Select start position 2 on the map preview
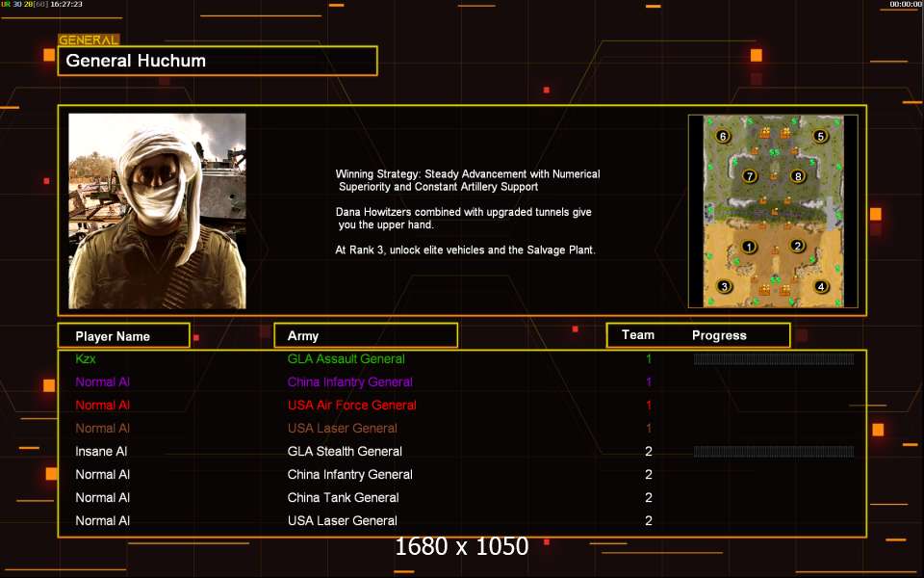This screenshot has height=578, width=924. (797, 246)
